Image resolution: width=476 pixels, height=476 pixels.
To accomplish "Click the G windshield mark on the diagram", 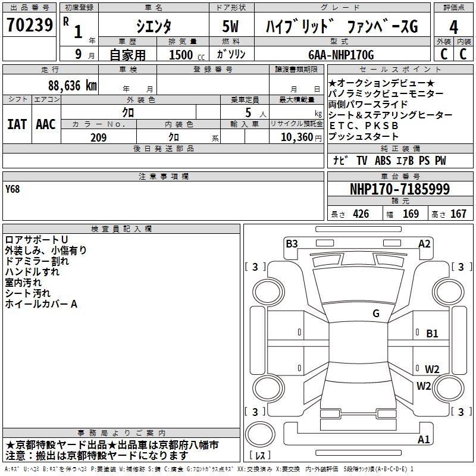I will pyautogui.click(x=376, y=313).
